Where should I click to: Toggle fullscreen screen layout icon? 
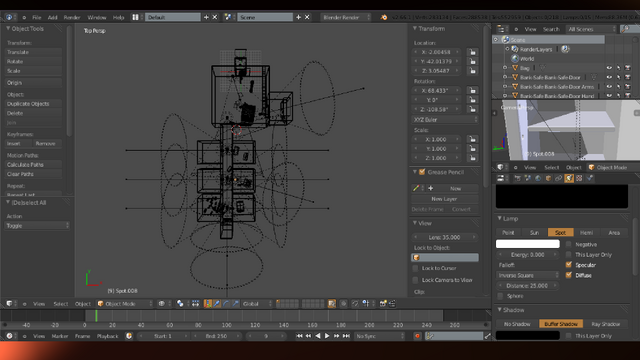point(135,17)
